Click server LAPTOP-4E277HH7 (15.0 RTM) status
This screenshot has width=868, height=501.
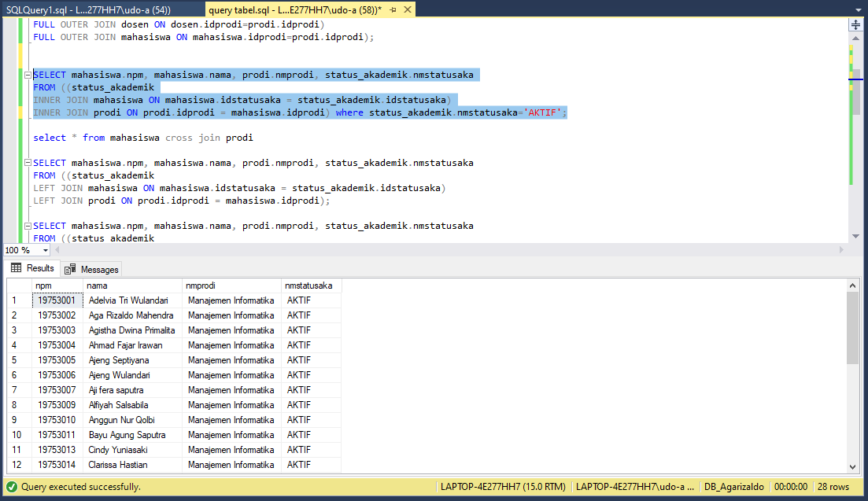pos(503,487)
